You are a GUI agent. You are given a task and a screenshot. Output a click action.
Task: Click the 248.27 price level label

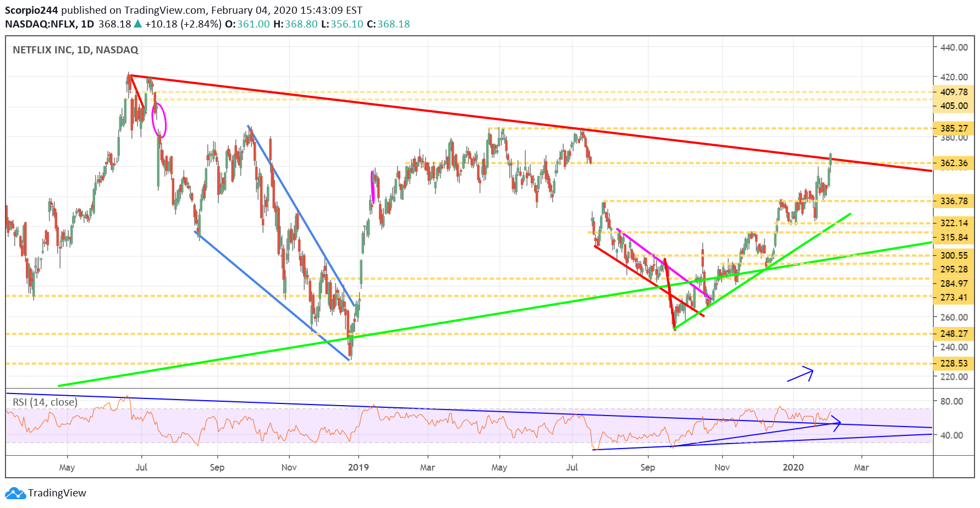(954, 334)
